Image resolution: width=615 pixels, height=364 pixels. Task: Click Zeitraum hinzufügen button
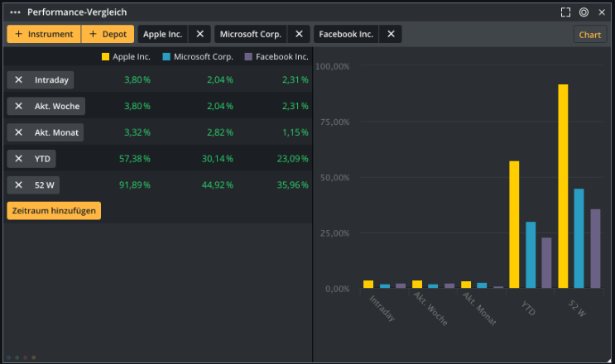pos(54,211)
